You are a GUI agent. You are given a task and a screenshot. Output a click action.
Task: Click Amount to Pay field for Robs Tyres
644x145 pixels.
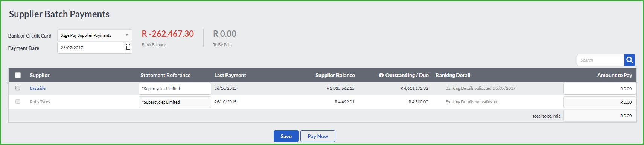600,102
